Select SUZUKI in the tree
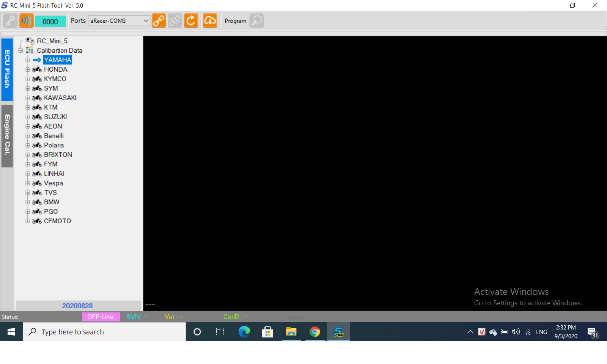The width and height of the screenshot is (607, 364). click(55, 117)
